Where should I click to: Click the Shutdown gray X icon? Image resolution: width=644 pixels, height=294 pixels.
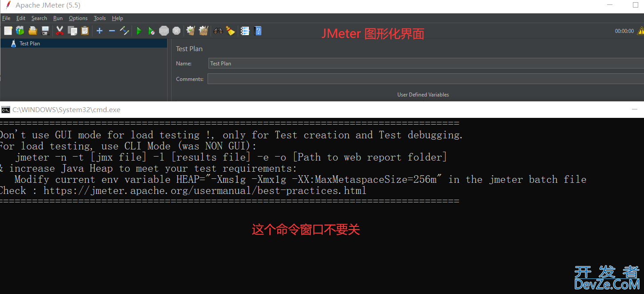point(176,31)
